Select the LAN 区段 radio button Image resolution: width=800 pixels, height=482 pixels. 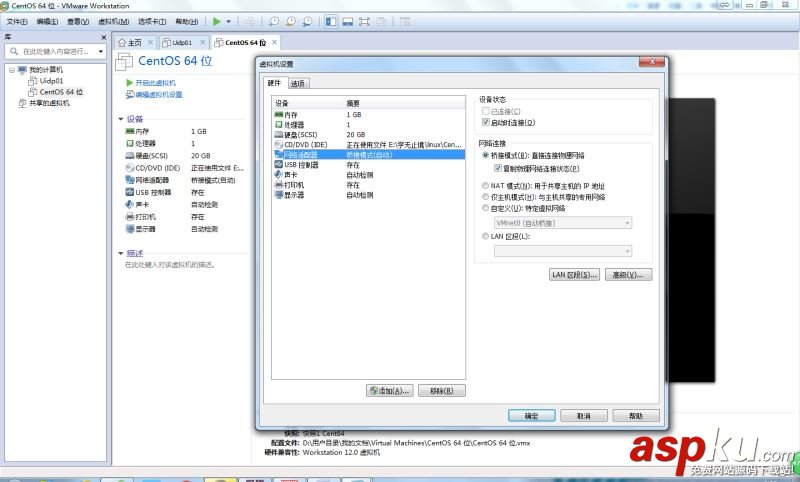tap(485, 236)
